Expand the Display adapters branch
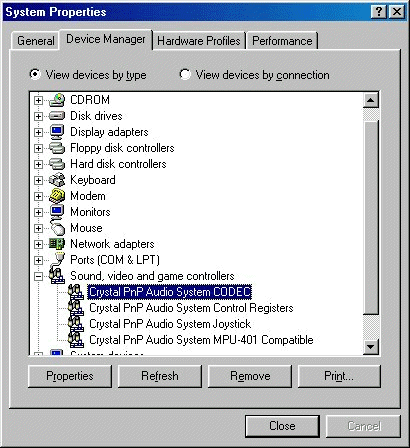 coord(38,132)
